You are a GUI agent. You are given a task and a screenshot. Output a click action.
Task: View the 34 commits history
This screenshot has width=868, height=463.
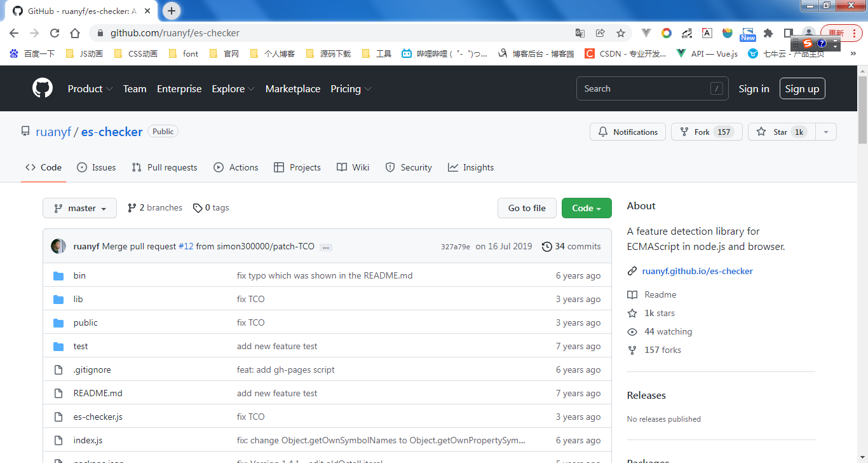pyautogui.click(x=571, y=246)
